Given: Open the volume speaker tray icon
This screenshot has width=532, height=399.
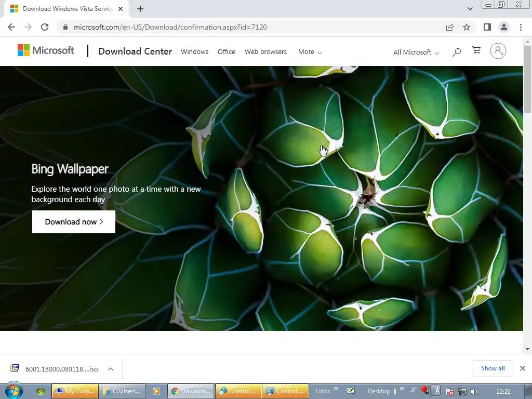Looking at the screenshot, I should (x=475, y=392).
